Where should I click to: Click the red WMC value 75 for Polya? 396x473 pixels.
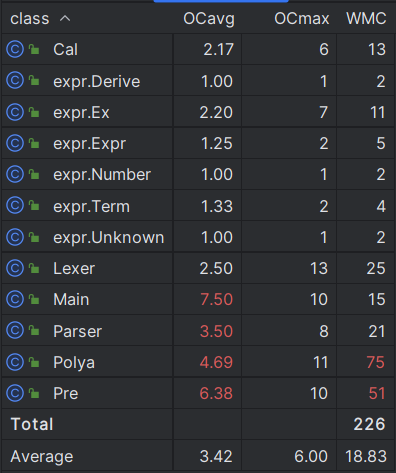coord(376,362)
